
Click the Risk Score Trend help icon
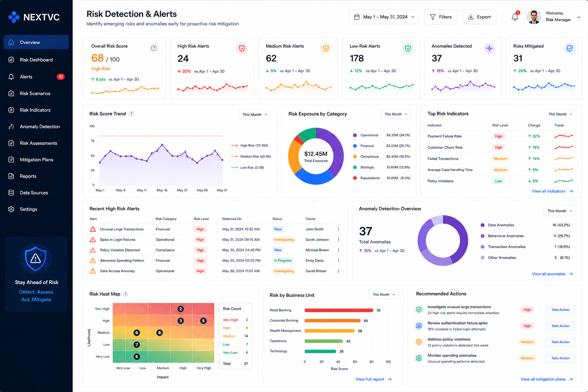click(131, 114)
